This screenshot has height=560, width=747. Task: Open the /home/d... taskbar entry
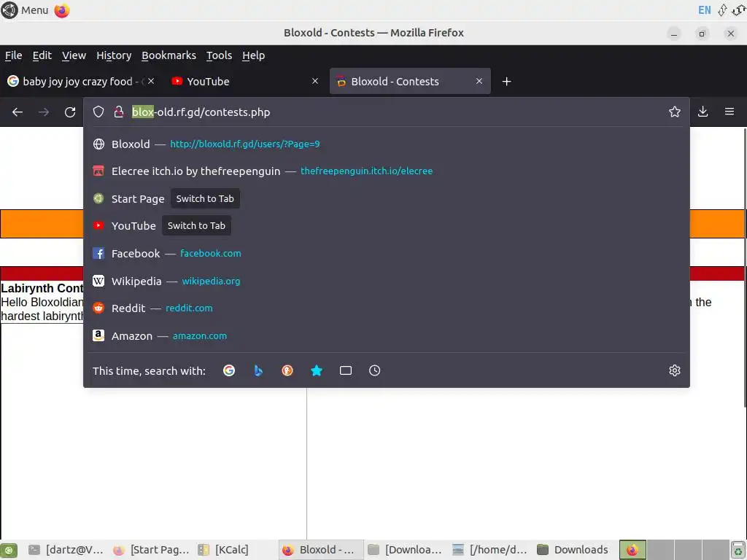(489, 550)
